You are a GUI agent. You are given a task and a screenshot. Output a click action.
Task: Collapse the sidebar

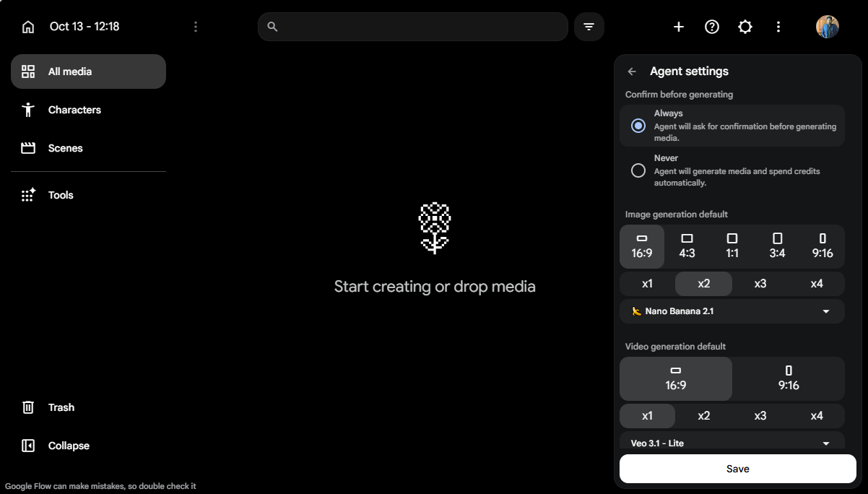click(x=88, y=446)
